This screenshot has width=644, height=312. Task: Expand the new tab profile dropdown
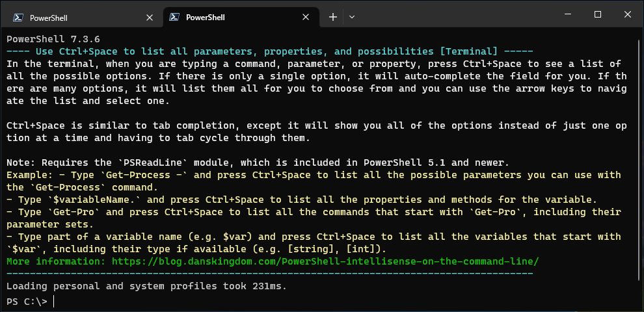pyautogui.click(x=351, y=18)
